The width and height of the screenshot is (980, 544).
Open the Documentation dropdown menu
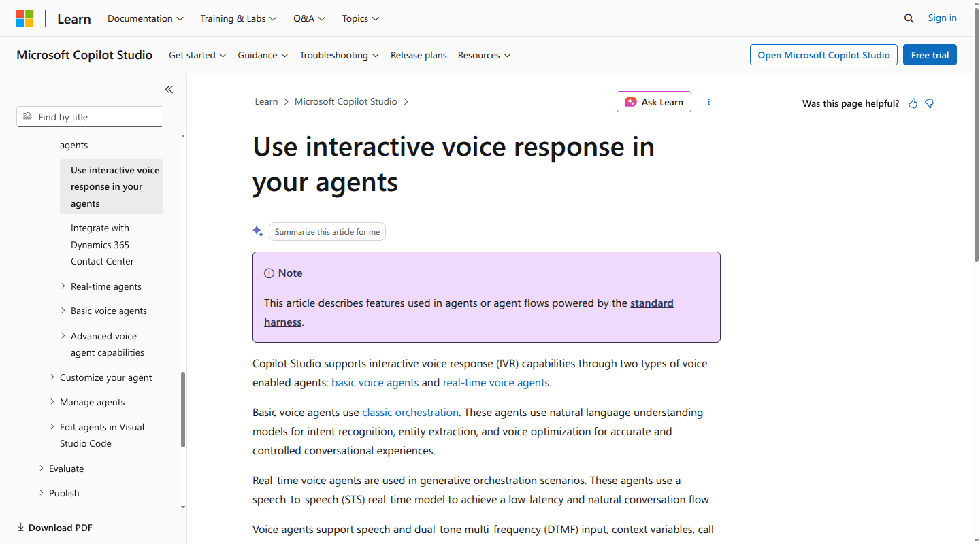(146, 18)
